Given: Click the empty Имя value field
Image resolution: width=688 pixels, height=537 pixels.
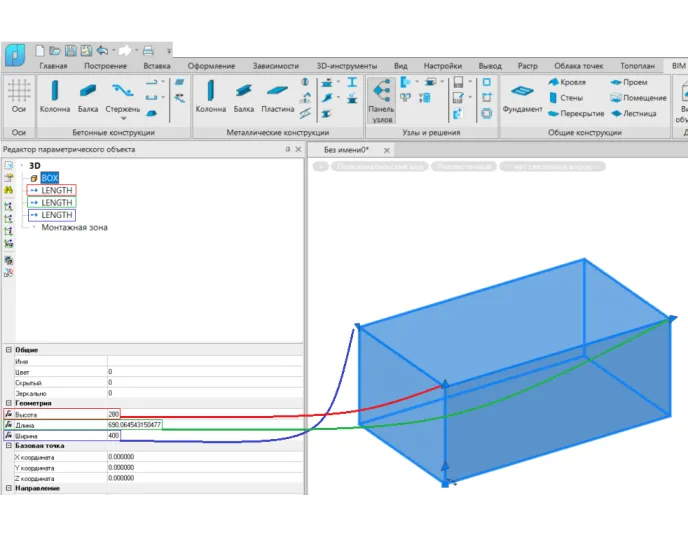Looking at the screenshot, I should pos(205,361).
